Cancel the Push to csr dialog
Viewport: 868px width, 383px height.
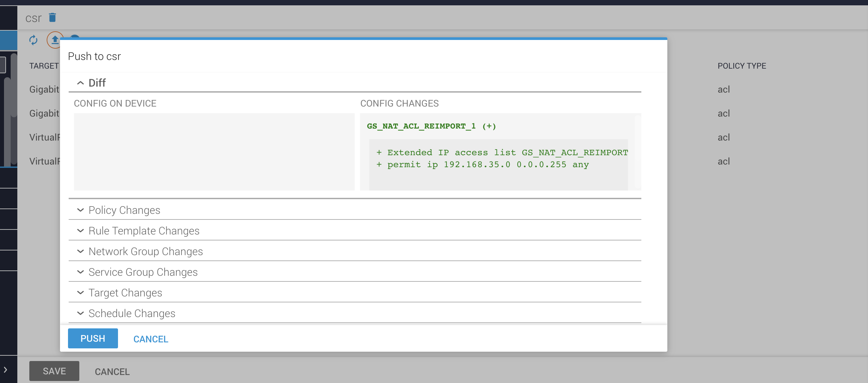[x=151, y=339]
